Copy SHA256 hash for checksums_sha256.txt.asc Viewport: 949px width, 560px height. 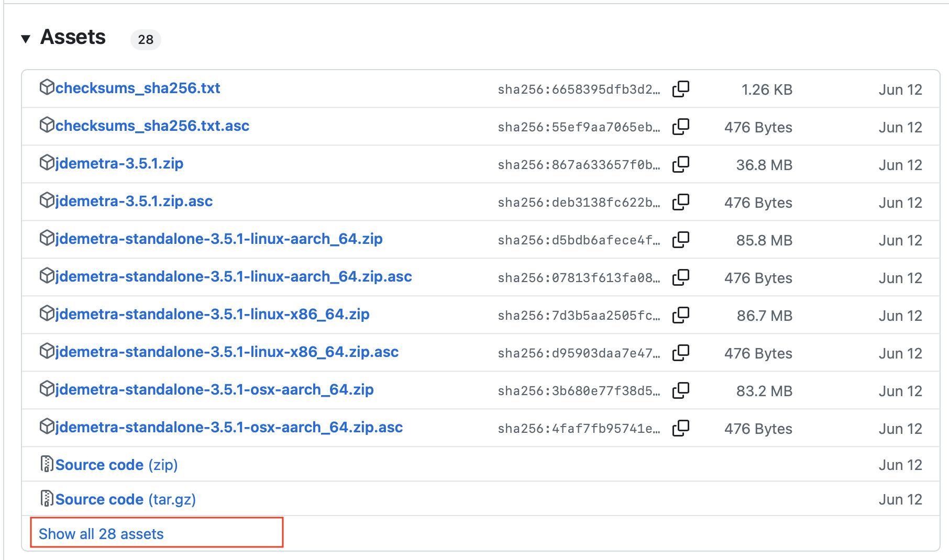click(x=680, y=127)
